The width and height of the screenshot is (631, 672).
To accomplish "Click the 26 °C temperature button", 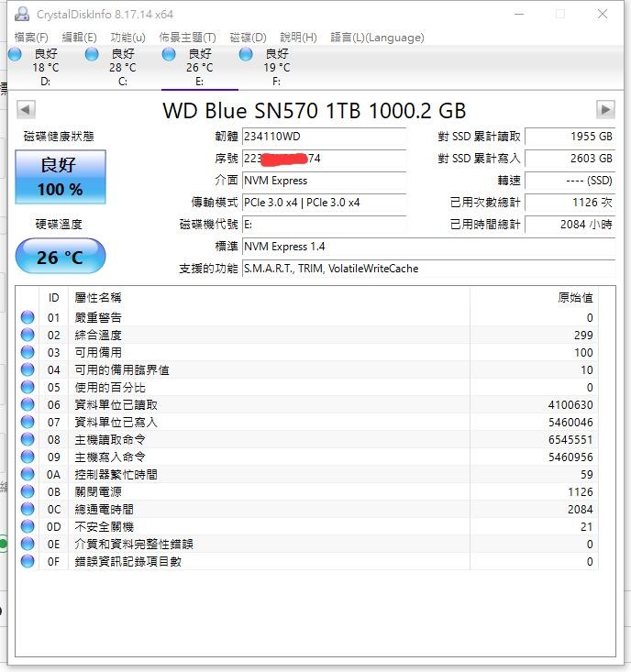I will [x=61, y=257].
